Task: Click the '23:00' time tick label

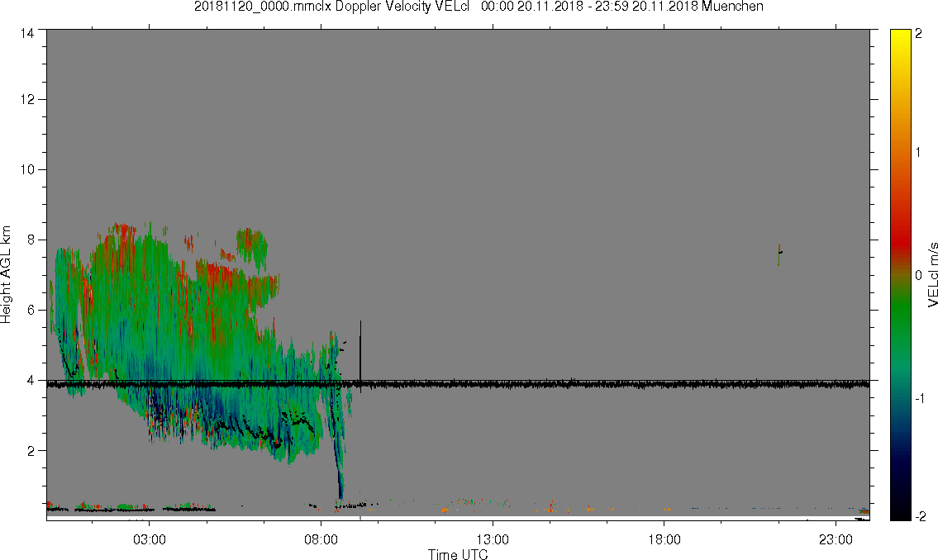Action: pyautogui.click(x=836, y=539)
